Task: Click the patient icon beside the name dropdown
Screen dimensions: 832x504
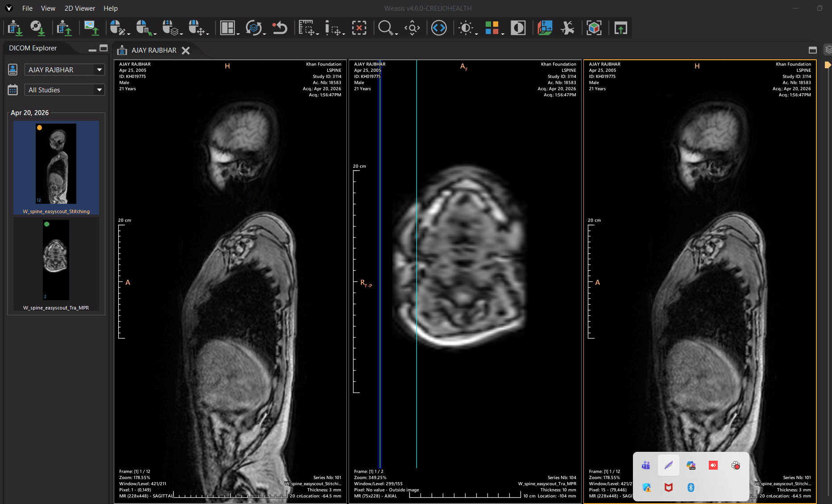Action: click(13, 70)
